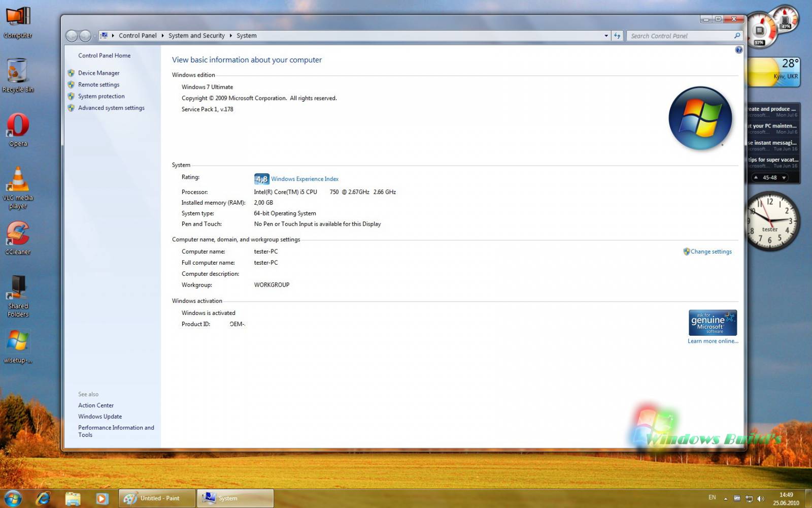Click Show desktop button
This screenshot has height=508, width=812.
click(808, 498)
